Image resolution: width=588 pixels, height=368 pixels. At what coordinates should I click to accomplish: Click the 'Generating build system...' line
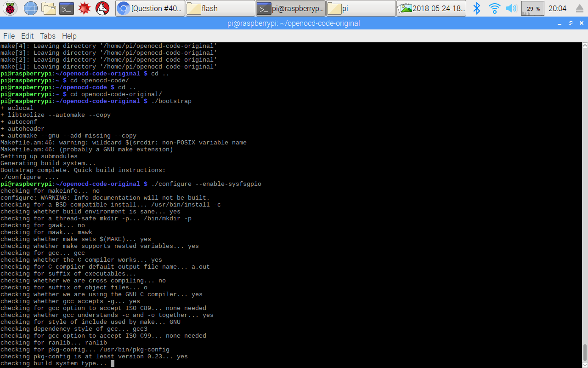pos(48,163)
